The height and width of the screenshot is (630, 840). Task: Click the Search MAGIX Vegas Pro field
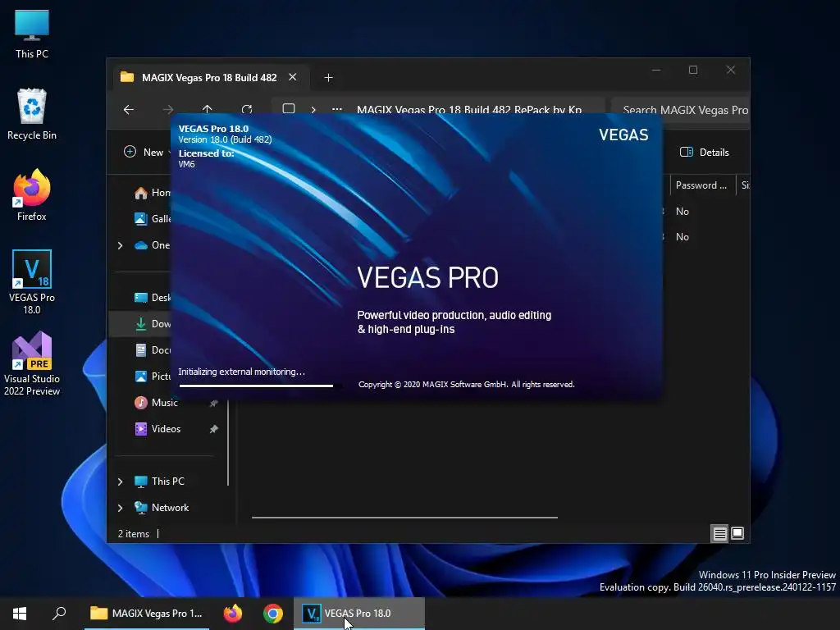[x=680, y=110]
